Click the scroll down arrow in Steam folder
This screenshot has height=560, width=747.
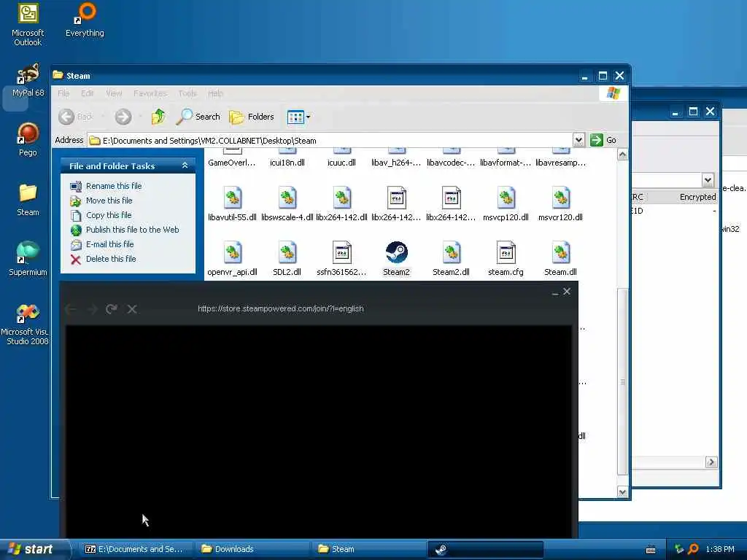click(x=622, y=492)
